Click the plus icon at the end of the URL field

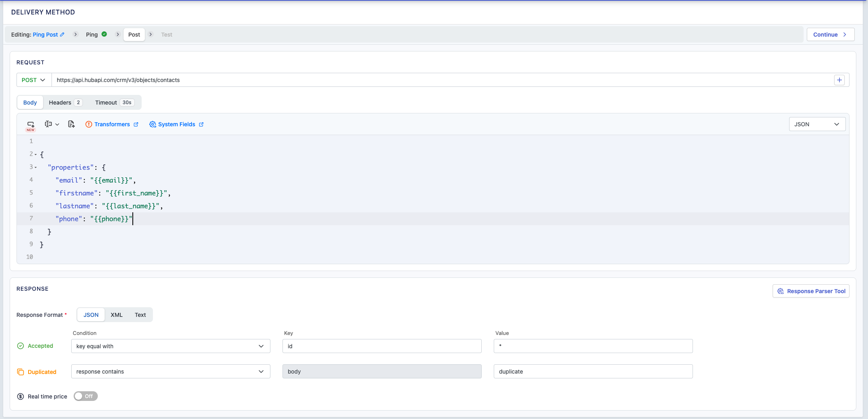[839, 80]
